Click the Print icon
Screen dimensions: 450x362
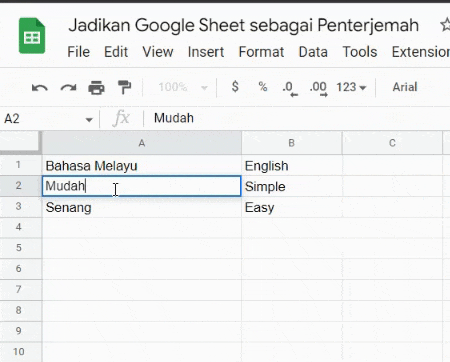tap(96, 88)
